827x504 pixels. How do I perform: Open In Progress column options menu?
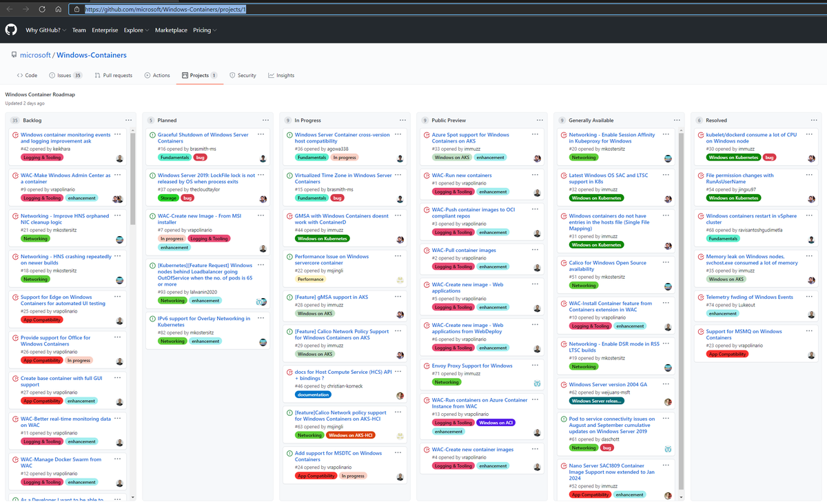coord(402,120)
